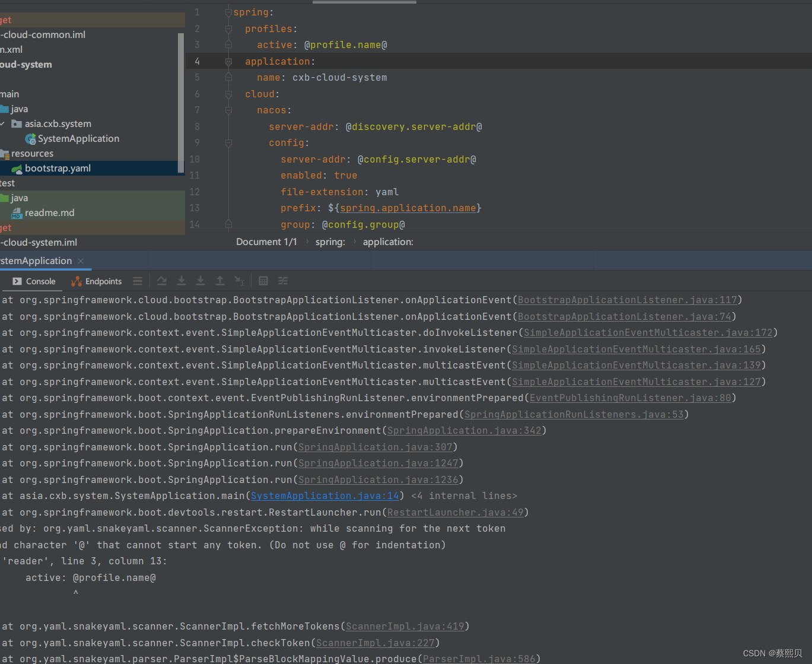Click the resources folder icon

pos(5,154)
